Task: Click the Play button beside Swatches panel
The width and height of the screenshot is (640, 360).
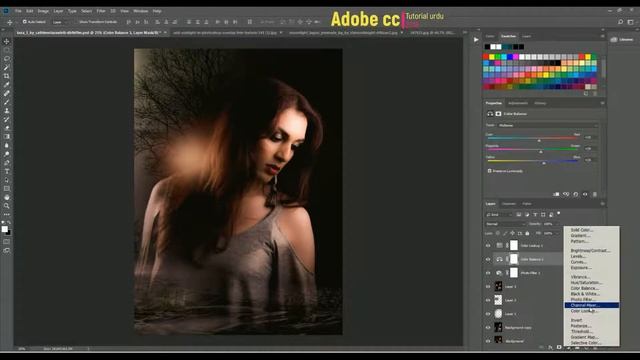Action: 476,40
